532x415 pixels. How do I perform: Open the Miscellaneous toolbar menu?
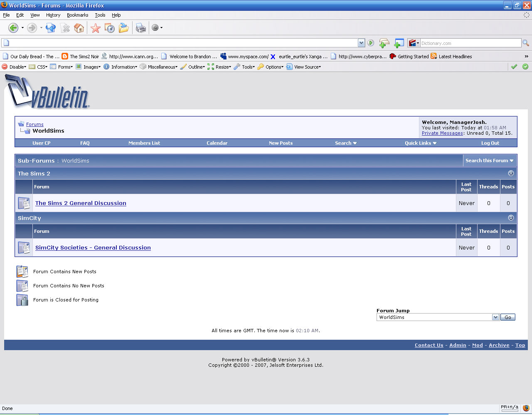tap(159, 67)
